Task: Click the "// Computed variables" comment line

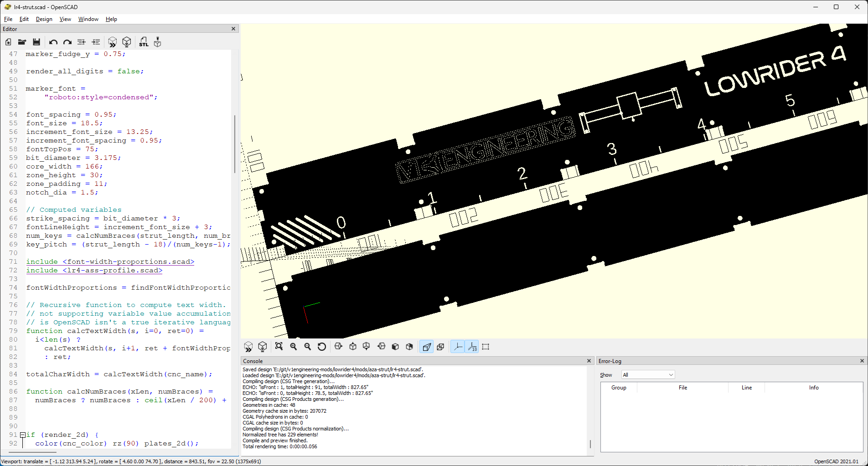Action: pyautogui.click(x=74, y=210)
